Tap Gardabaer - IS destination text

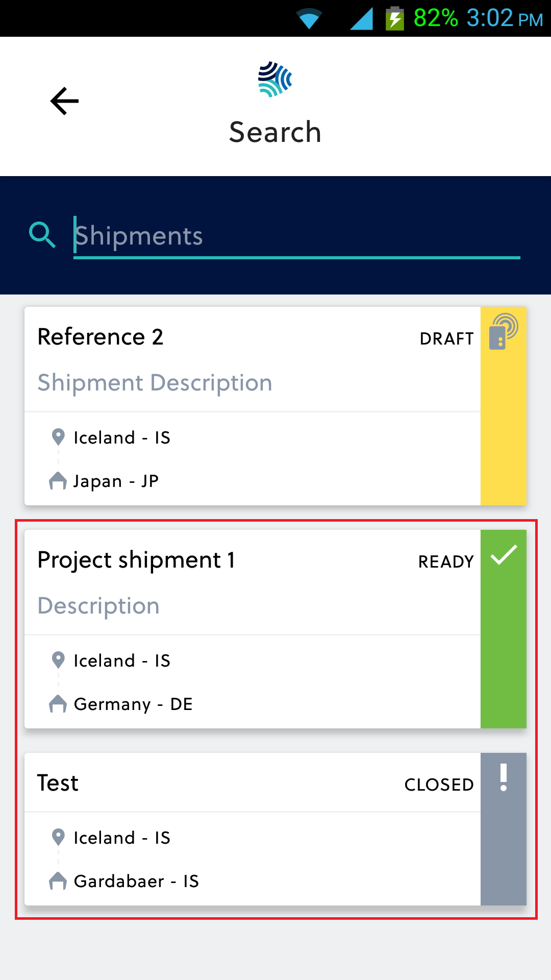click(x=136, y=881)
